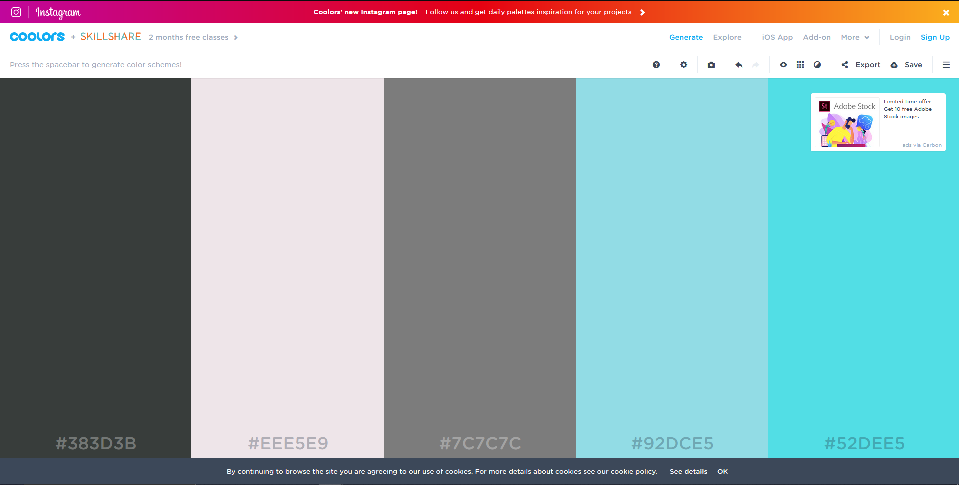Screen dimensions: 959x485
Task: Click the arrow after Skillshare free classes
Action: coord(236,37)
